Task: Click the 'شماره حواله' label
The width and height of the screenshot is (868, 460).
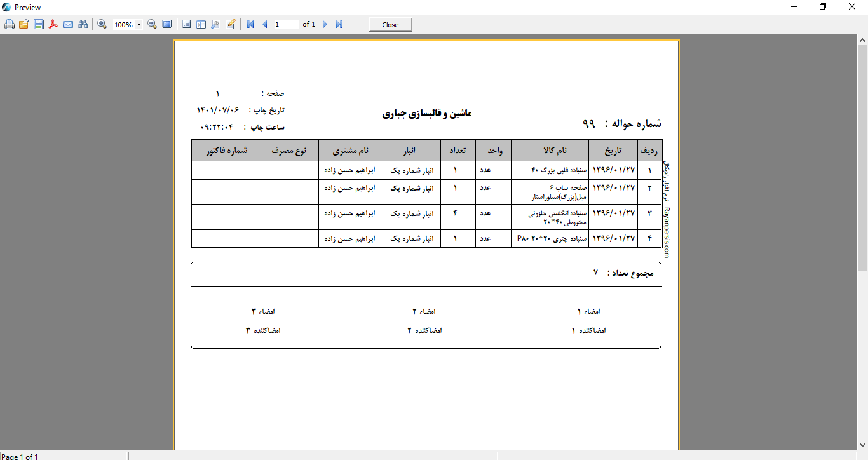Action: pos(632,123)
